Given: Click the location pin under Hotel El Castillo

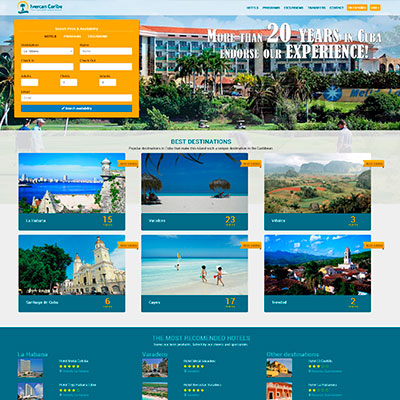Looking at the screenshot, I should coord(309,371).
